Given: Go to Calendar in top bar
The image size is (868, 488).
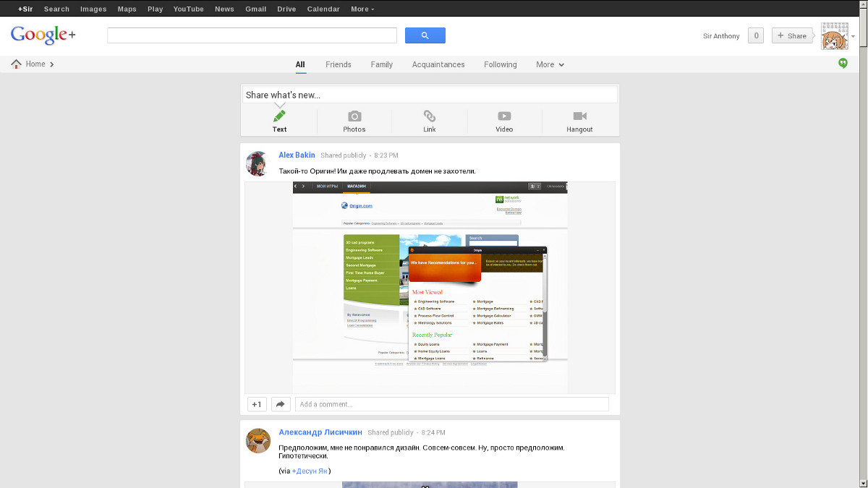Looking at the screenshot, I should point(323,9).
